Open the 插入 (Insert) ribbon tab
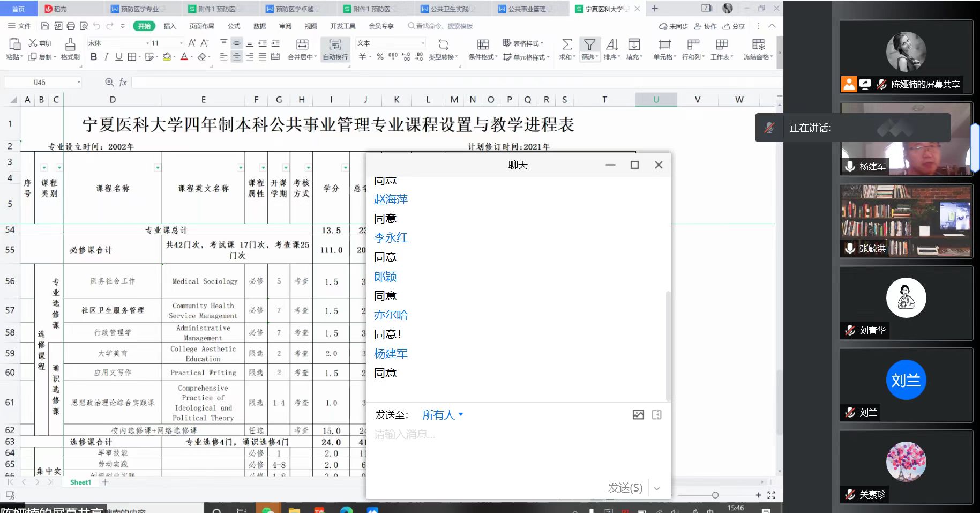The width and height of the screenshot is (980, 513). [x=169, y=26]
